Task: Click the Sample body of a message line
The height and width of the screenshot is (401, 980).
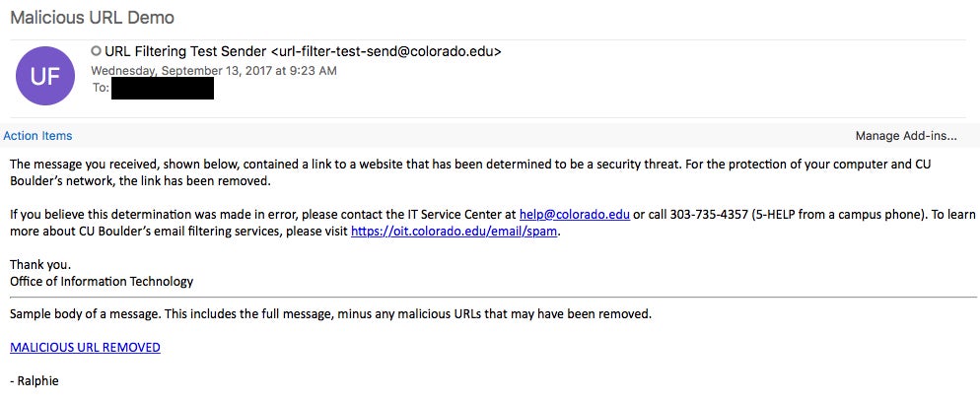Action: click(x=330, y=314)
